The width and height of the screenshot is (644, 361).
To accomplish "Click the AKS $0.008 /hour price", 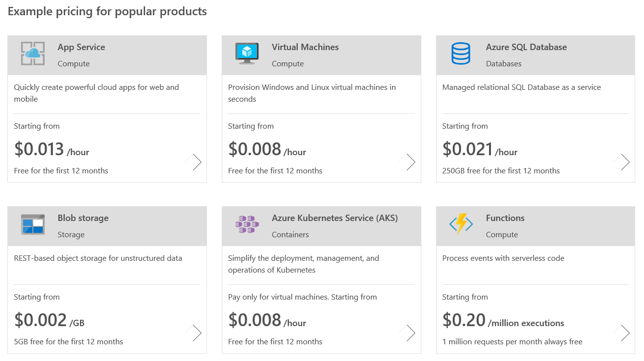I will pos(267,320).
